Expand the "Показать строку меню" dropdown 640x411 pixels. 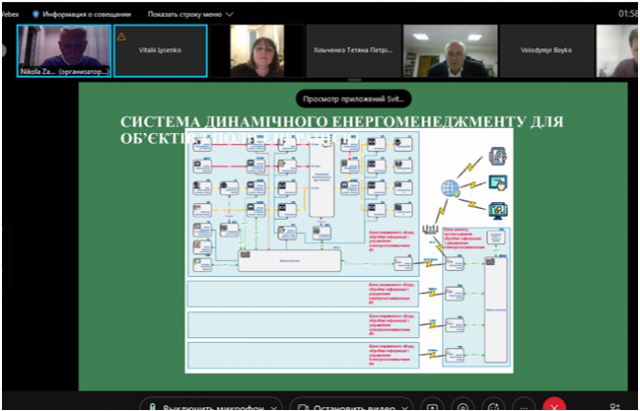[190, 14]
